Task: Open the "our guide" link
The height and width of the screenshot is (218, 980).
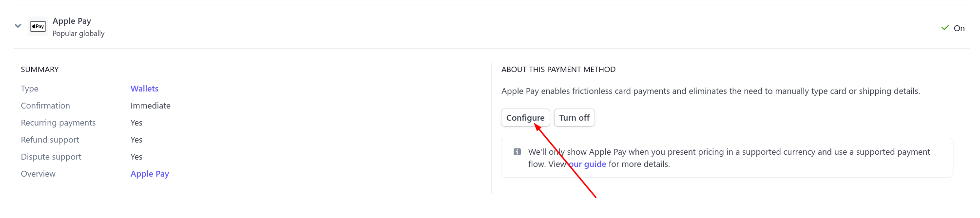Action: click(587, 164)
